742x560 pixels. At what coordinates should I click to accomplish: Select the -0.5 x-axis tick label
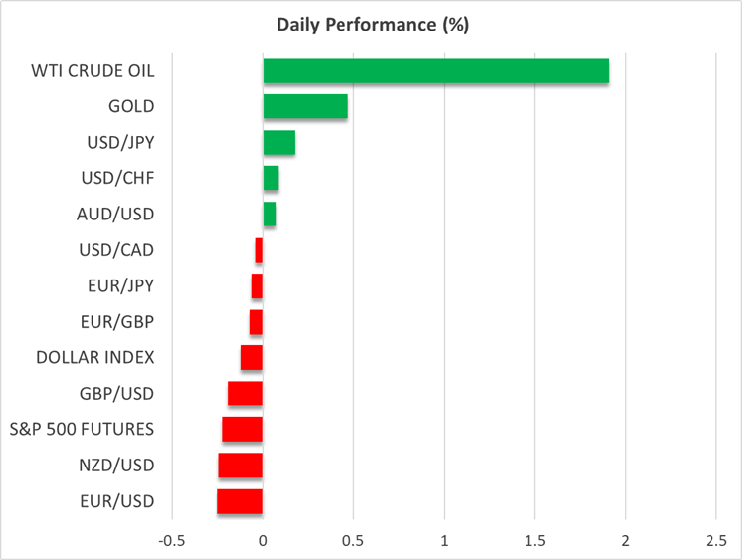pyautogui.click(x=171, y=540)
